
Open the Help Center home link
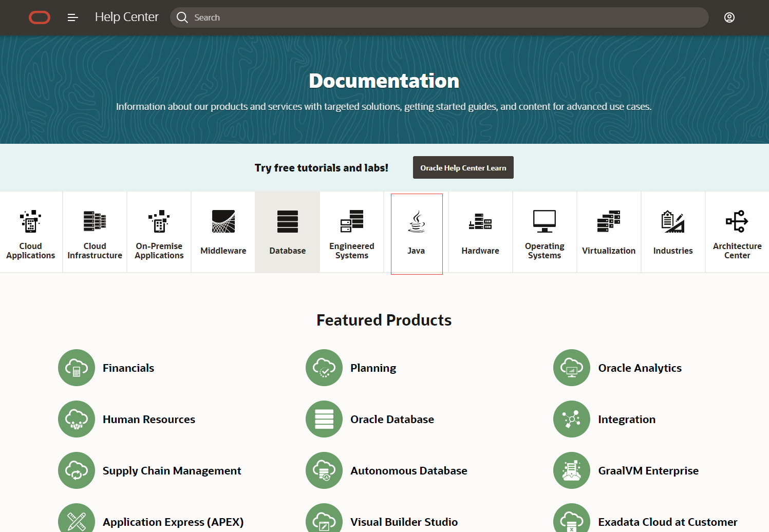coord(127,17)
